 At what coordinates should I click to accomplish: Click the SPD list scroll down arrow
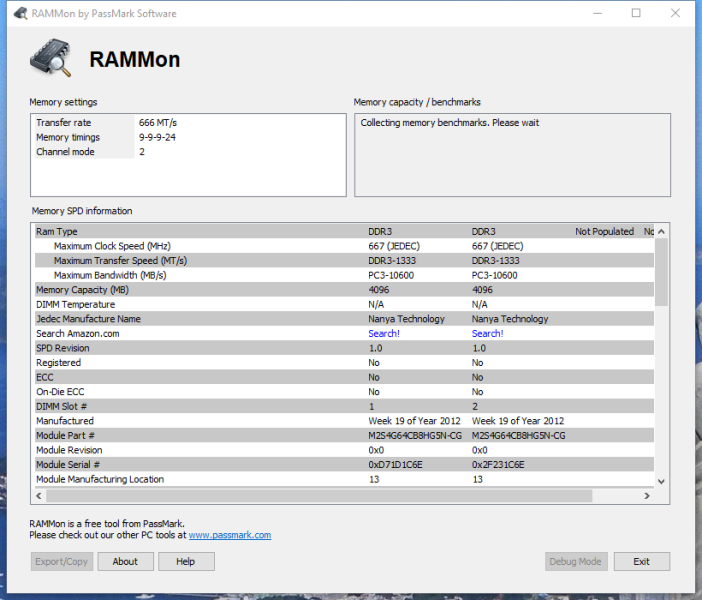tap(661, 481)
